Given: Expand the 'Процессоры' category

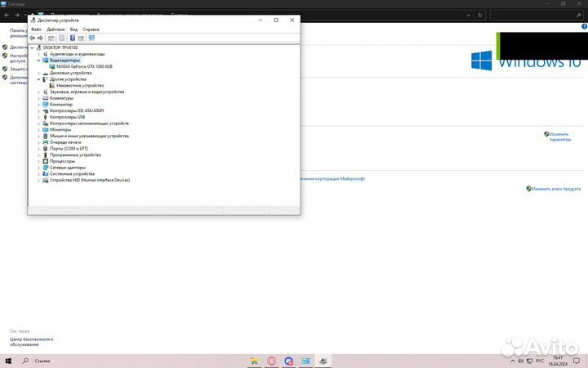Looking at the screenshot, I should click(x=38, y=161).
